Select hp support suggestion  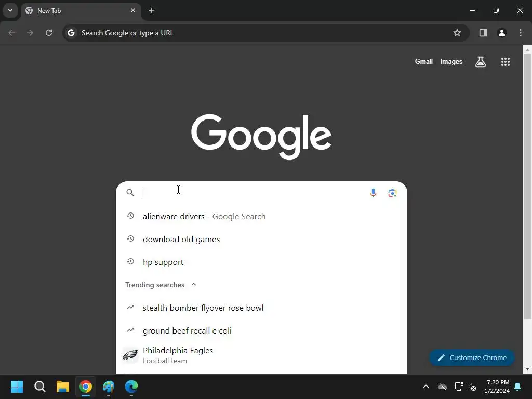tap(261, 262)
